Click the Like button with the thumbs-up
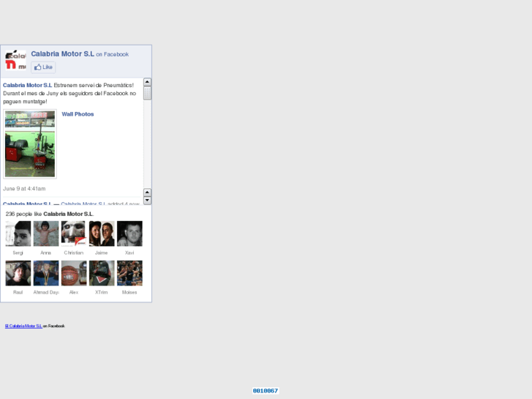The width and height of the screenshot is (532, 399). pos(43,67)
